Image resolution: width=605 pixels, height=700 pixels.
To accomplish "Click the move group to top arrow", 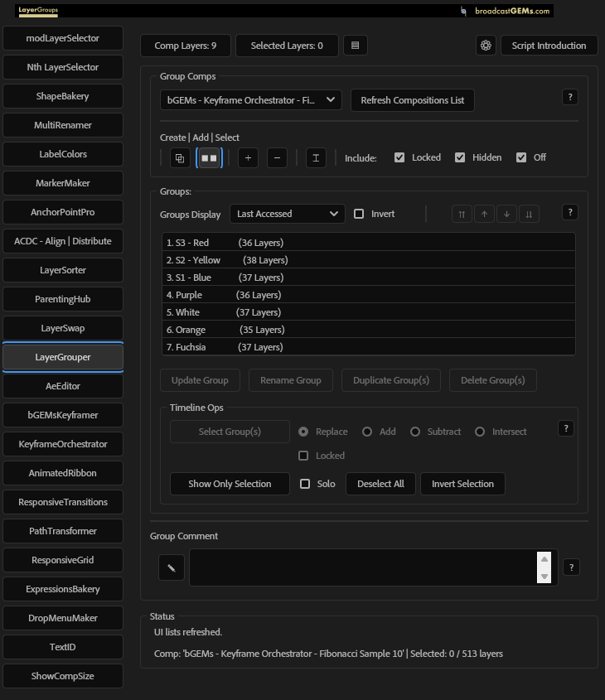I will click(462, 215).
